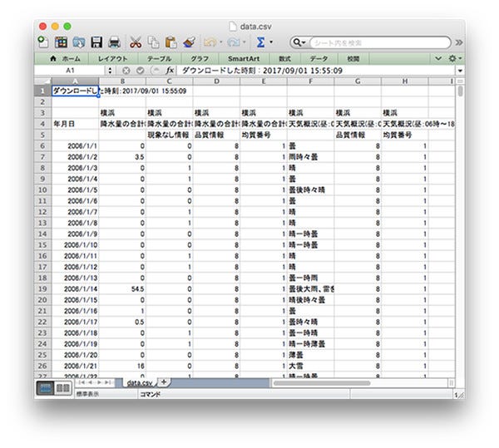The width and height of the screenshot is (499, 448).
Task: Switch to page layout view button
Action: [x=62, y=387]
